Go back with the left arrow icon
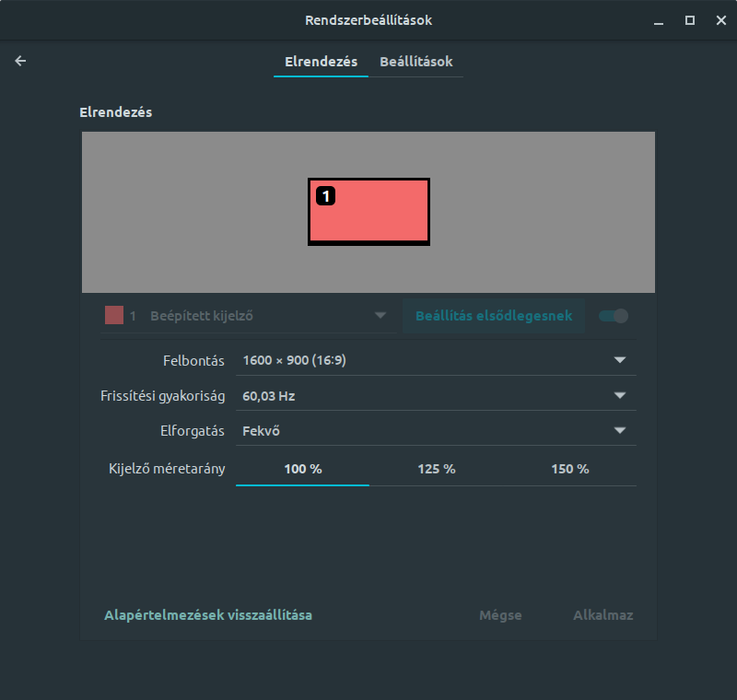The height and width of the screenshot is (700, 737). 20,61
